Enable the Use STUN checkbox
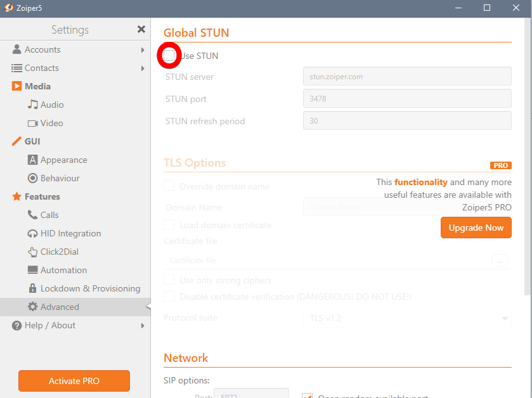This screenshot has width=532, height=398. pyautogui.click(x=169, y=56)
